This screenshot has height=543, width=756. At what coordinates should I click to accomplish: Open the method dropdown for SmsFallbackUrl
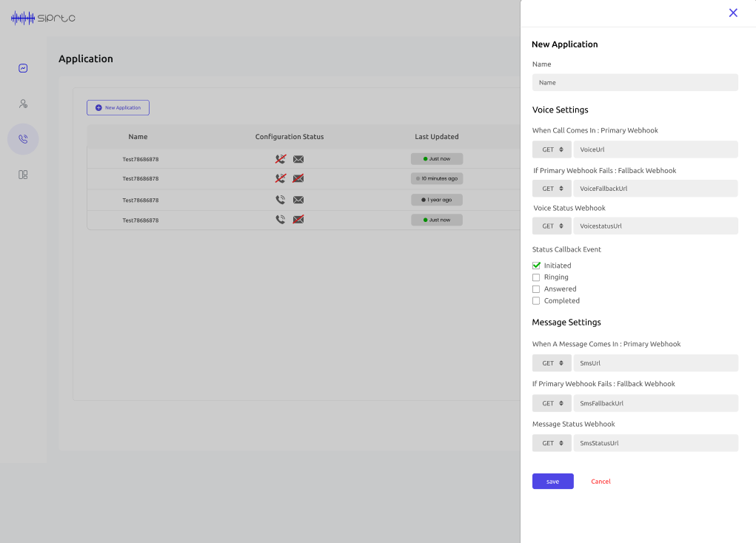pos(551,402)
